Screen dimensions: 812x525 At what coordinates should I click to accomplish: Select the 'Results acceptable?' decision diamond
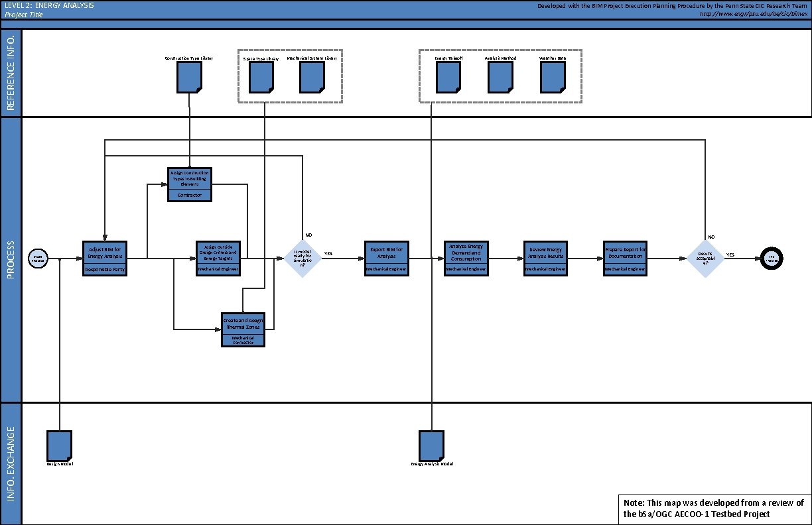click(705, 258)
